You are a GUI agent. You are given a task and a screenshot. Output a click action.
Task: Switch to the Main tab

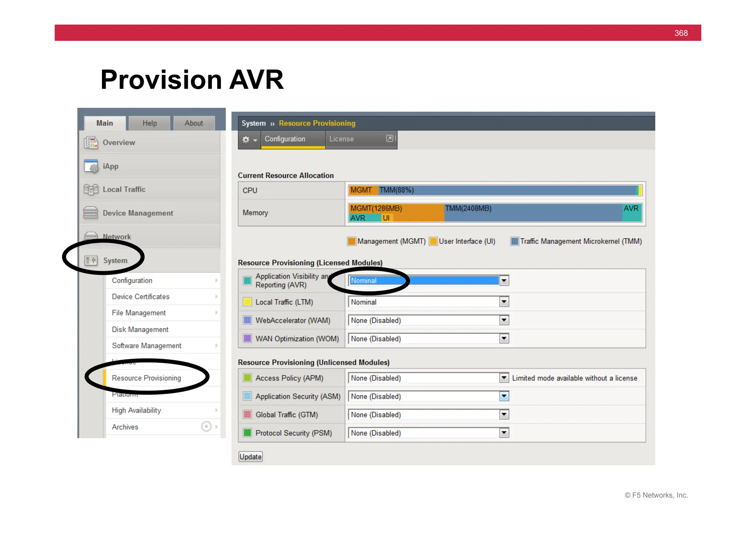pyautogui.click(x=105, y=123)
